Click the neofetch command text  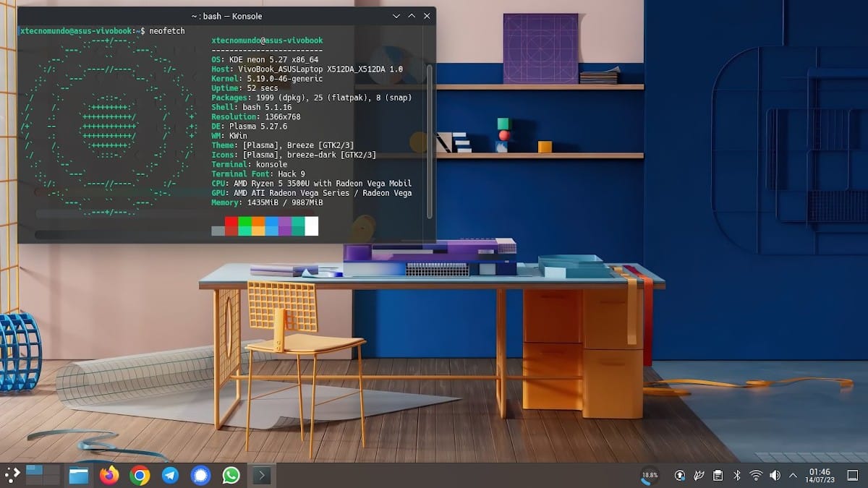pyautogui.click(x=169, y=31)
